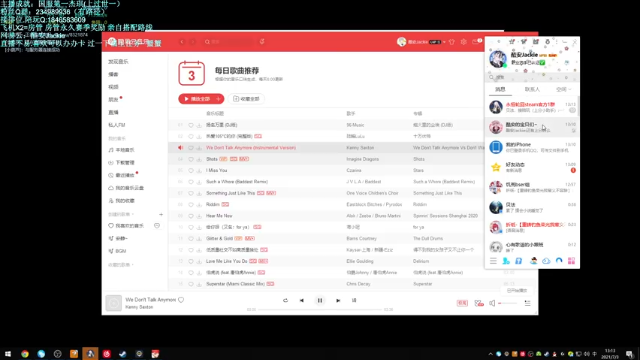Like the song Glitter & Gold
The height and width of the screenshot is (360, 640).
(191, 239)
